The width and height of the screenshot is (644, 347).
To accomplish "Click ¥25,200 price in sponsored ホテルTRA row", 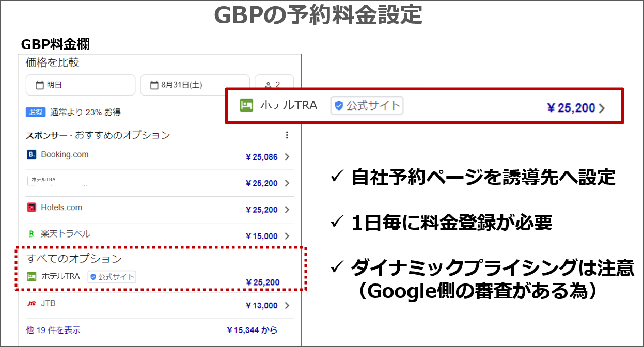I will coord(262,183).
